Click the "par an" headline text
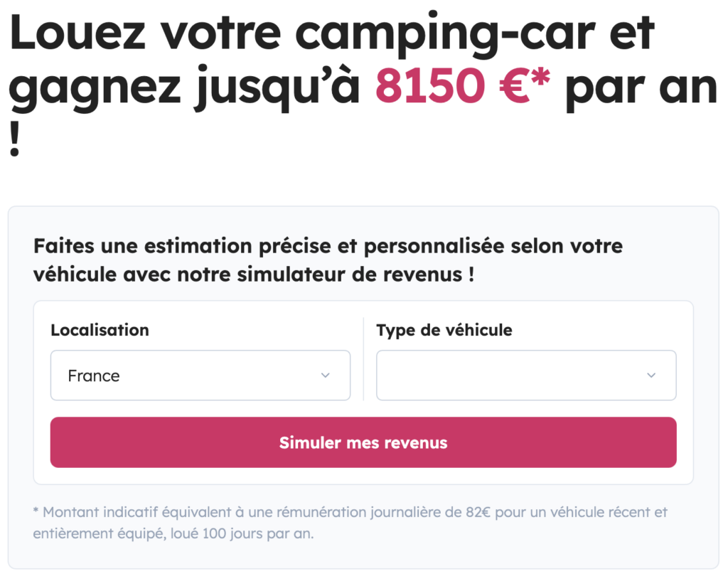This screenshot has height=581, width=728. click(x=640, y=87)
